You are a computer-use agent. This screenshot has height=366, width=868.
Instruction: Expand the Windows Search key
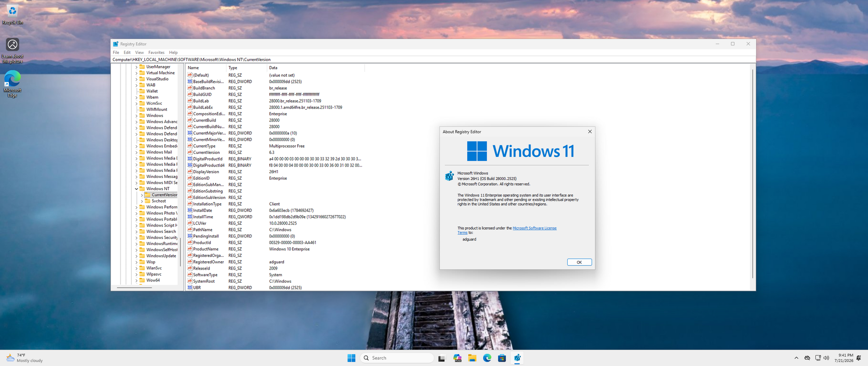pos(136,231)
